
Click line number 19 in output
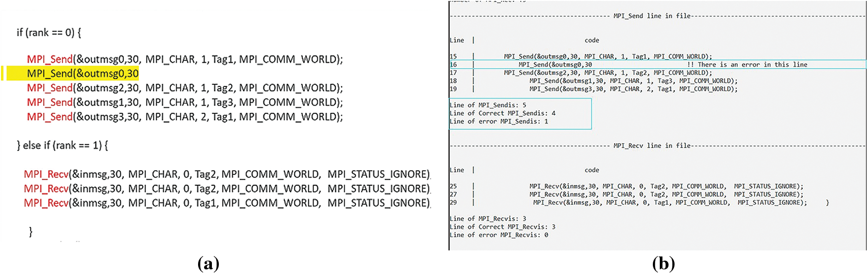click(x=453, y=89)
